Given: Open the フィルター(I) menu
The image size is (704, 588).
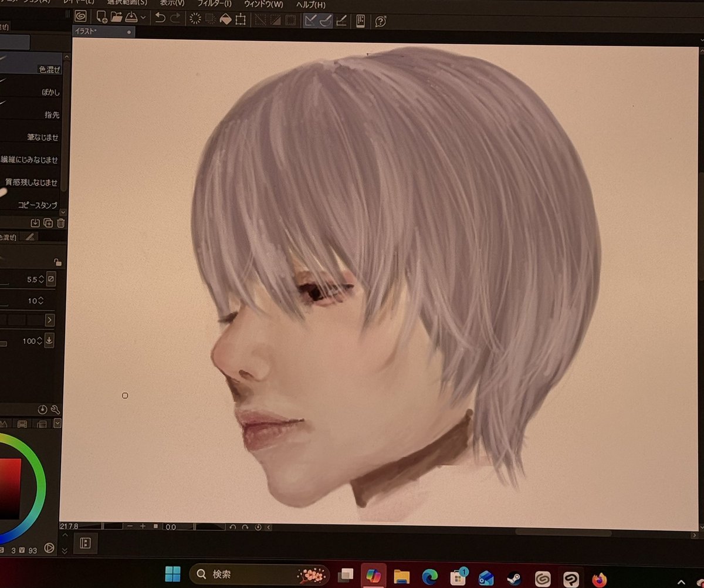Looking at the screenshot, I should point(214,4).
